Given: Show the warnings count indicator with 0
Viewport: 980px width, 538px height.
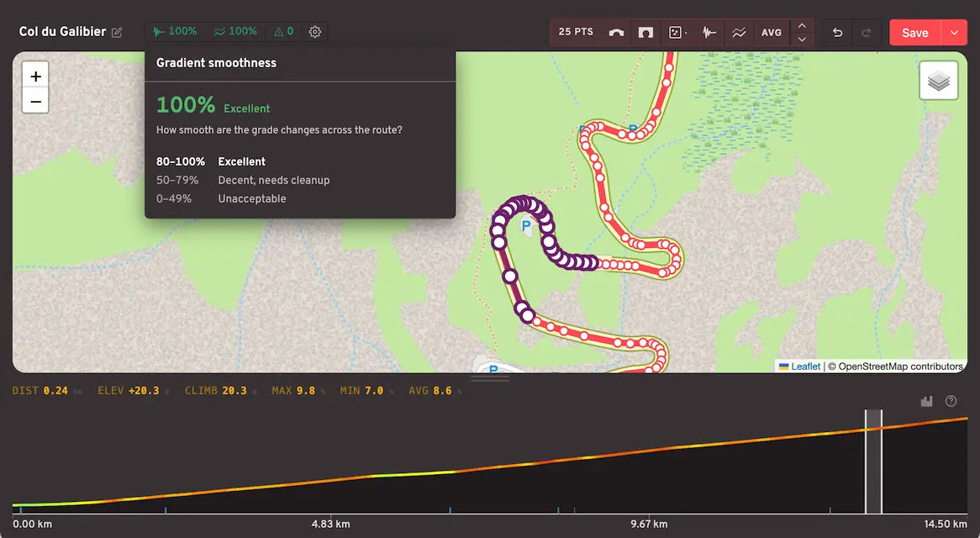Looking at the screenshot, I should pyautogui.click(x=284, y=31).
